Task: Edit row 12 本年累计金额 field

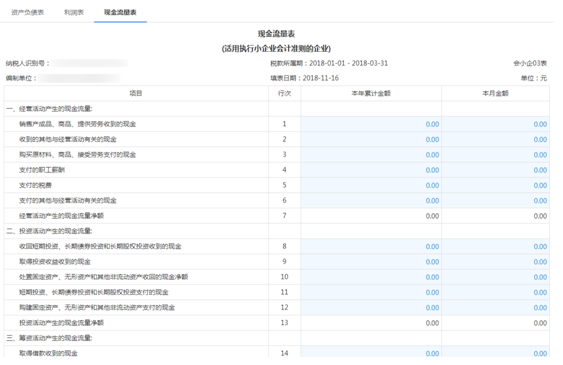Action: tap(371, 308)
